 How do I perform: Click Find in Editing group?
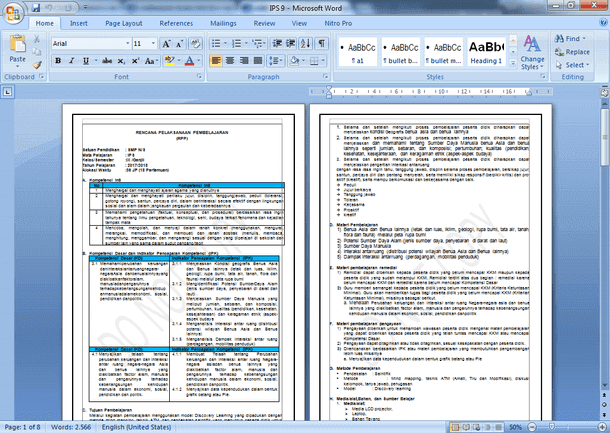point(570,39)
